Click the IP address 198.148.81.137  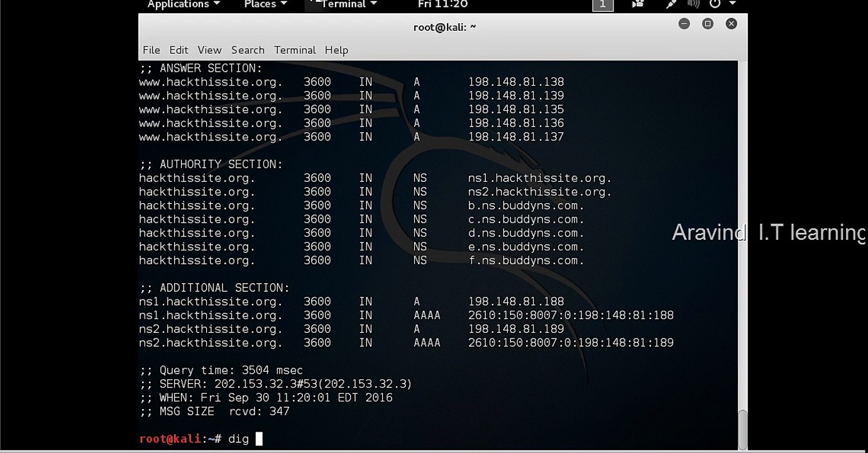tap(516, 137)
